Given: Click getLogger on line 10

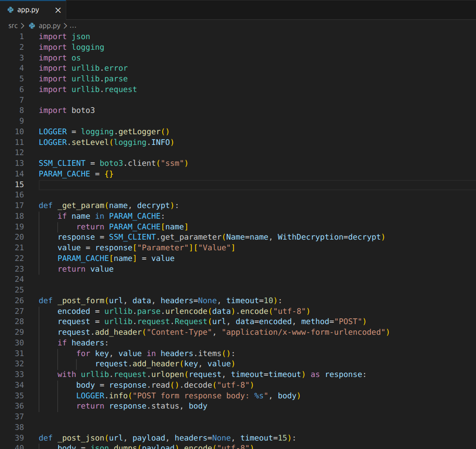Looking at the screenshot, I should point(139,132).
